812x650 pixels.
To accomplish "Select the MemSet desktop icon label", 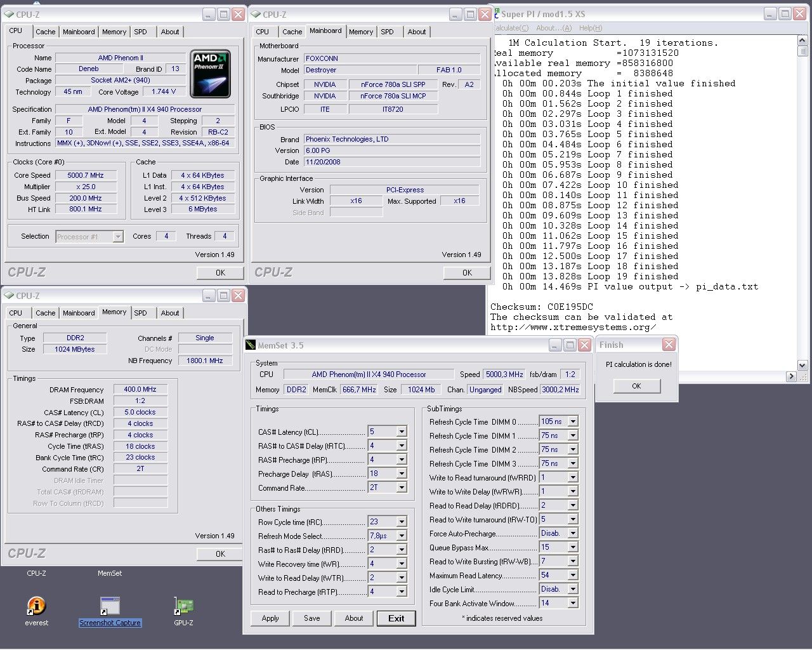I will pyautogui.click(x=110, y=573).
